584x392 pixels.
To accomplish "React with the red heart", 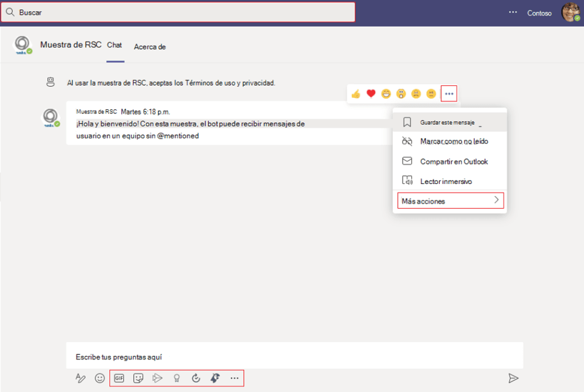I will [x=371, y=93].
